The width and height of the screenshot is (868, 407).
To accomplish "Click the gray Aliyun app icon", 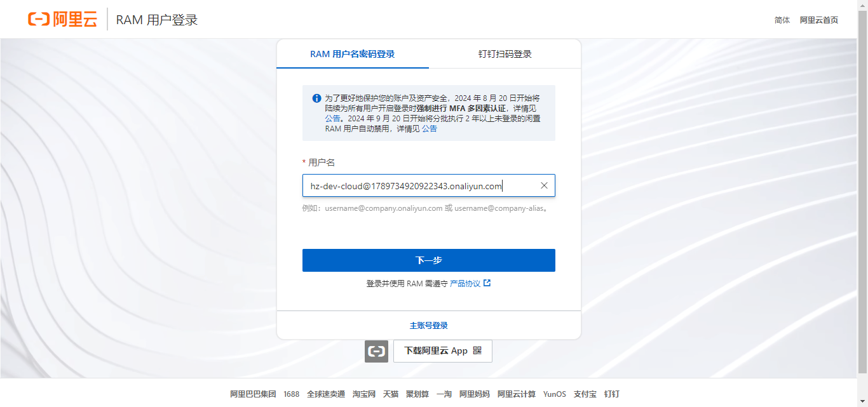I will pos(376,350).
